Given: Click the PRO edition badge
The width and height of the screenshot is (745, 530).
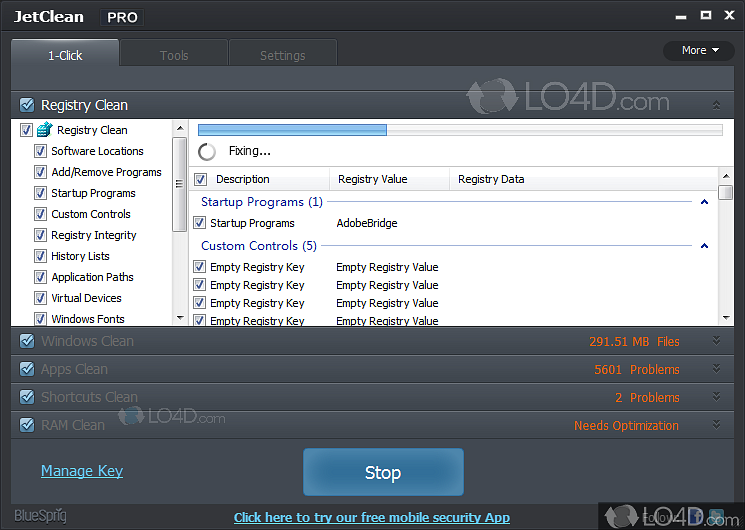Looking at the screenshot, I should (x=122, y=17).
